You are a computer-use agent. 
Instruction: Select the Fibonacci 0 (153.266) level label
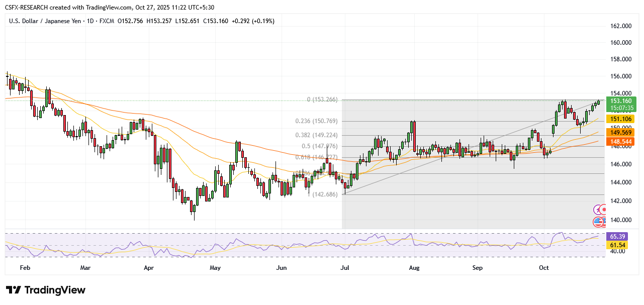click(322, 99)
